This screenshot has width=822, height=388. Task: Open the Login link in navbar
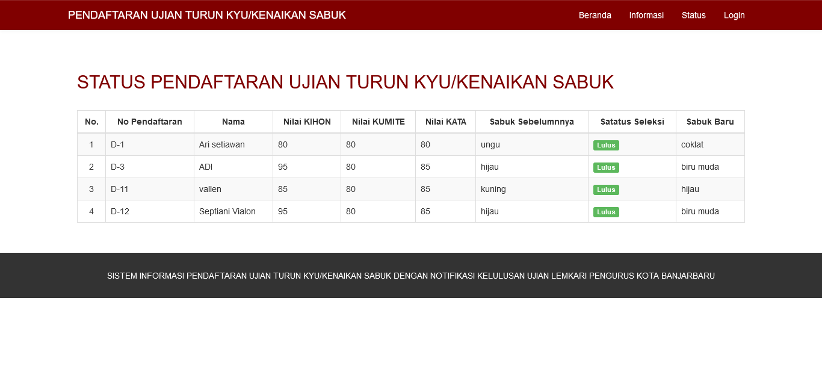tap(734, 15)
